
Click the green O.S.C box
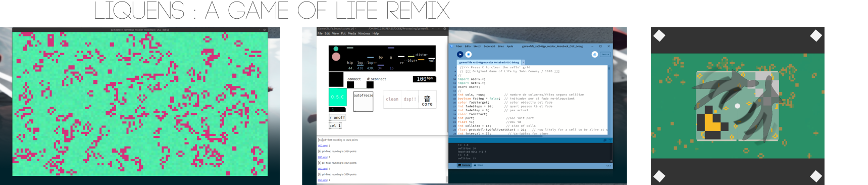(x=338, y=97)
